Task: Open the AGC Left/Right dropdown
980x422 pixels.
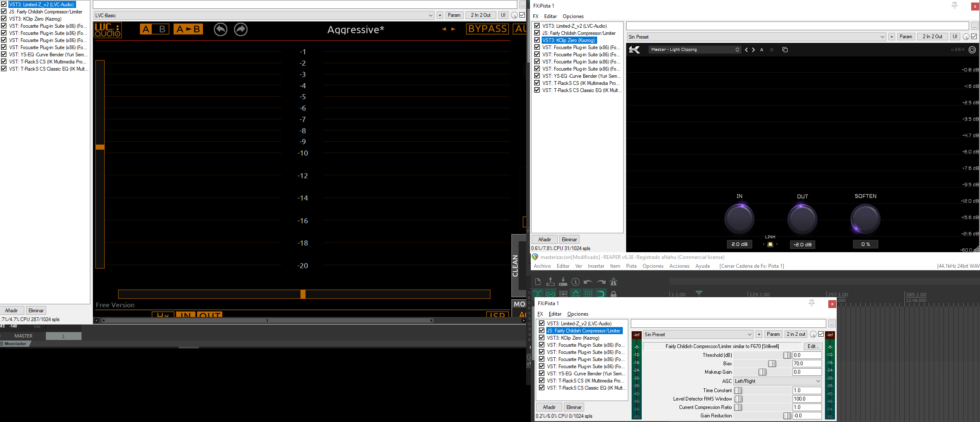Action: (777, 381)
